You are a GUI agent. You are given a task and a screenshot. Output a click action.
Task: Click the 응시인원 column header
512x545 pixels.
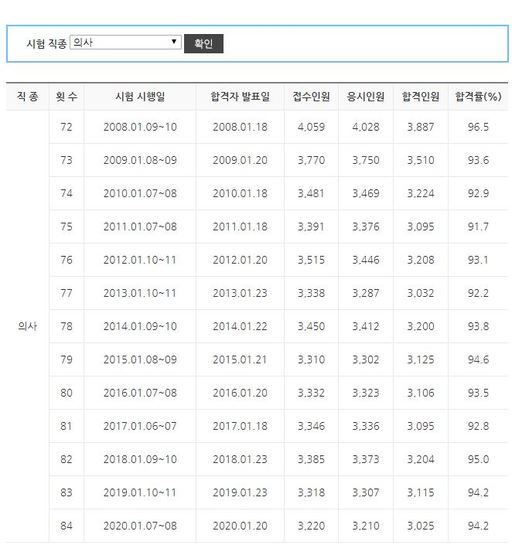366,96
